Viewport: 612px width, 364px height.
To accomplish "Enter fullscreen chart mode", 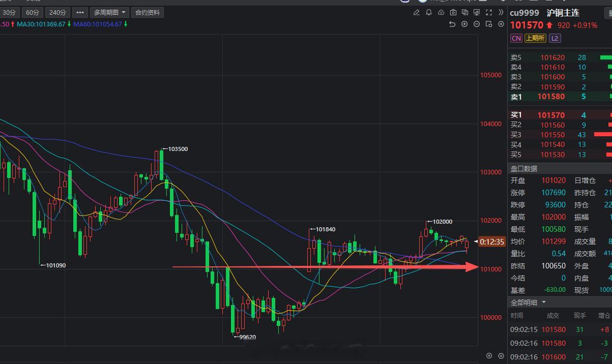I will 489,12.
